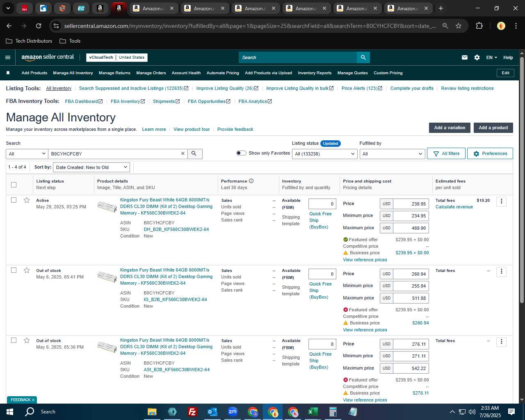Favorite the IG_B2B_KF560C30BWEK2-64 listing star

(x=27, y=270)
